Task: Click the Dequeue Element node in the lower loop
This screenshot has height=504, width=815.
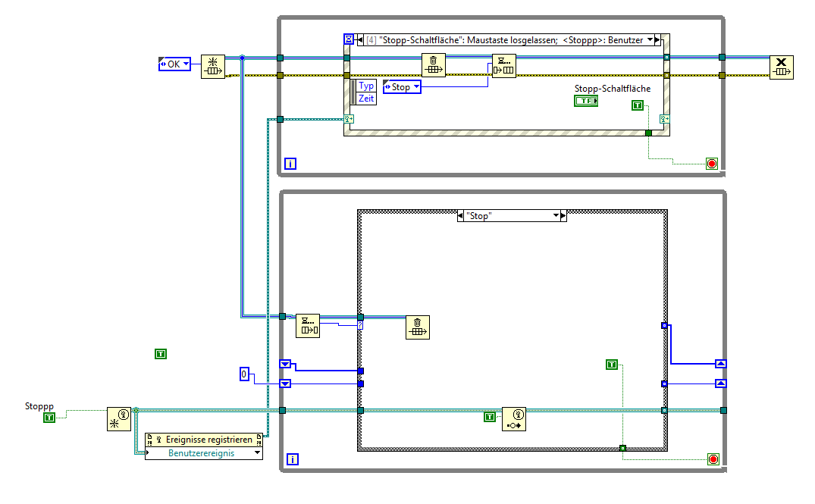Action: (308, 326)
